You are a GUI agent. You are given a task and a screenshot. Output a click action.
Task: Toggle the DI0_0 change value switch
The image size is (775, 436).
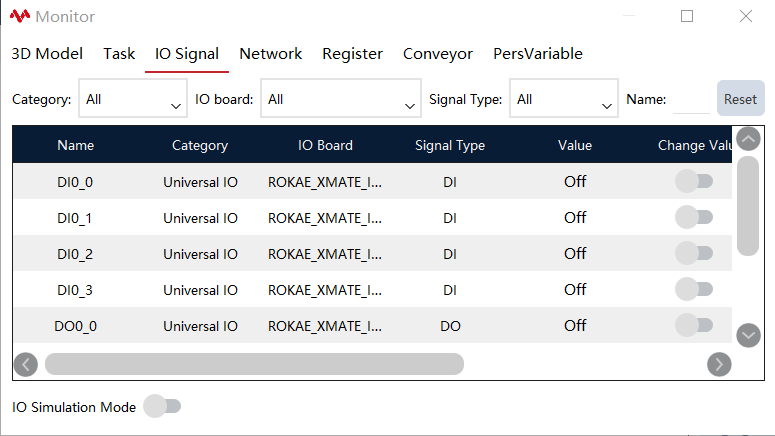pos(694,181)
